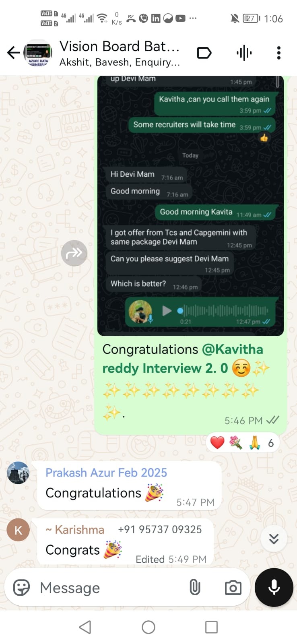Tap Karishma's phone number +91 95737 09325

(160, 529)
